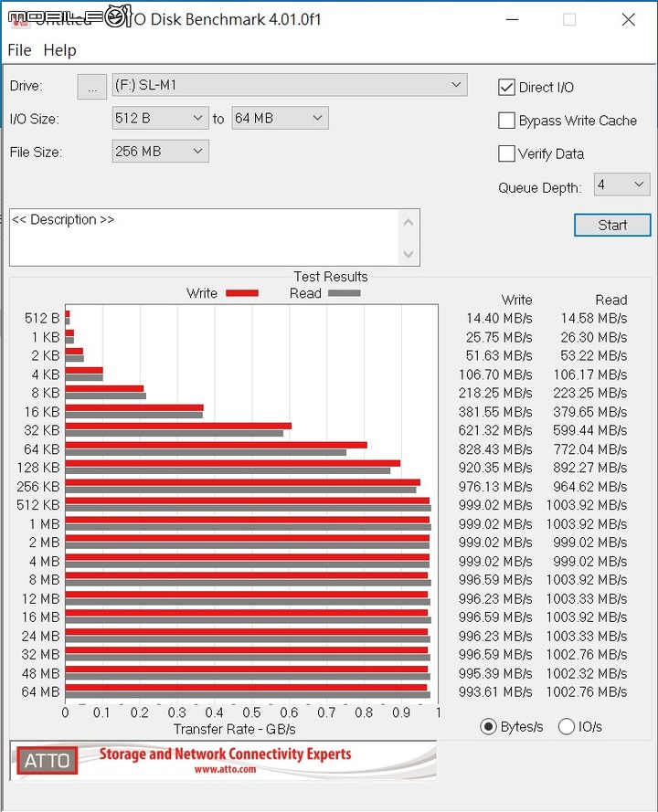Viewport: 658px width, 812px height.
Task: Click the 512 B write result 14.40 MB/s
Action: [499, 319]
